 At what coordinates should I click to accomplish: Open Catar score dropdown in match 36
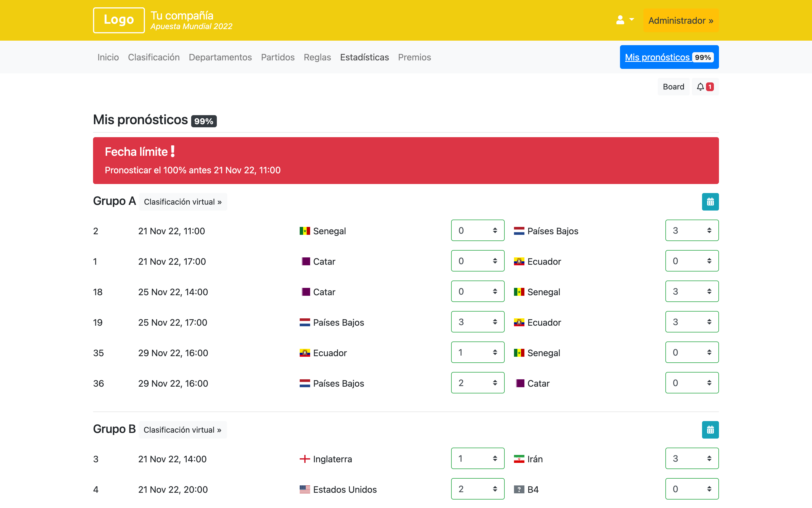click(692, 383)
